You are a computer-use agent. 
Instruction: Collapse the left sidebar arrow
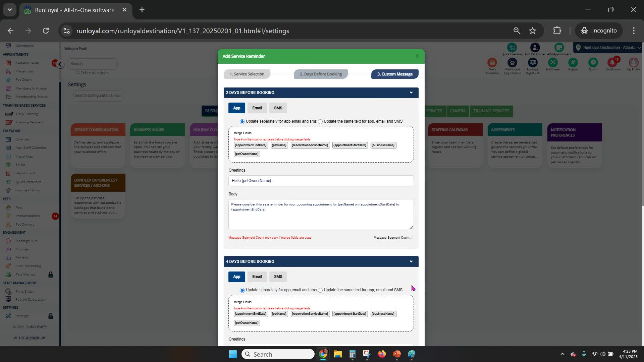(60, 64)
